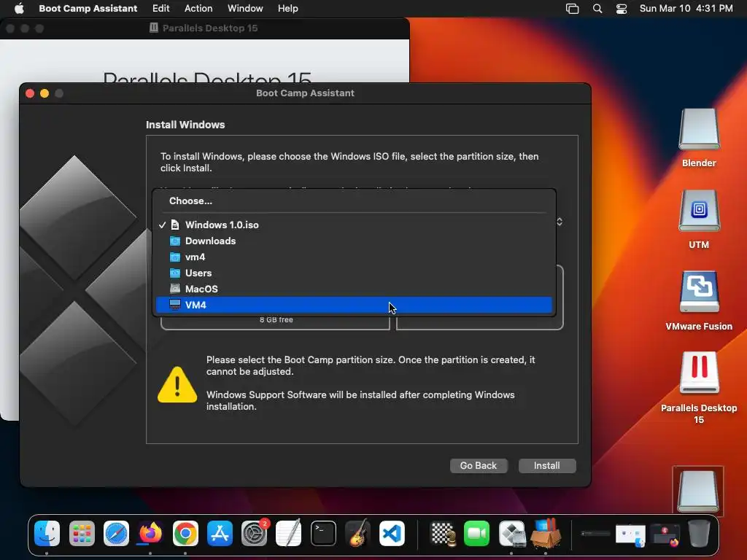The width and height of the screenshot is (747, 560).
Task: Pick the lowercase vm4 folder entry
Action: [354, 257]
